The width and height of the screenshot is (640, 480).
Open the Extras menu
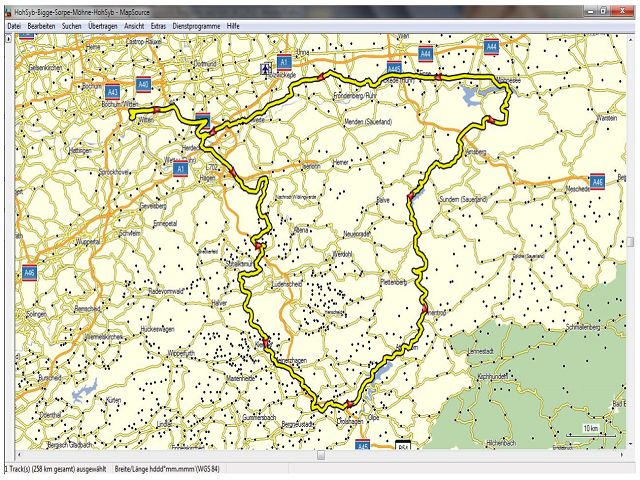pos(158,26)
